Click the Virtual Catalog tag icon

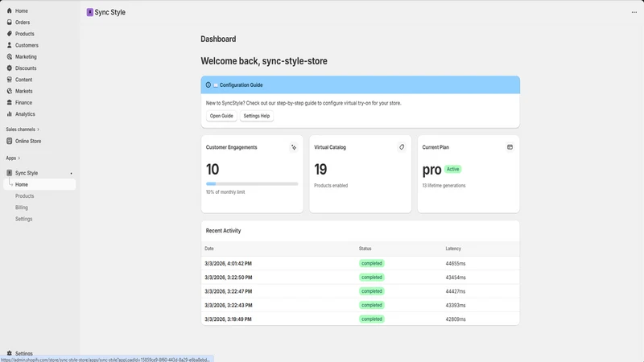click(x=402, y=147)
